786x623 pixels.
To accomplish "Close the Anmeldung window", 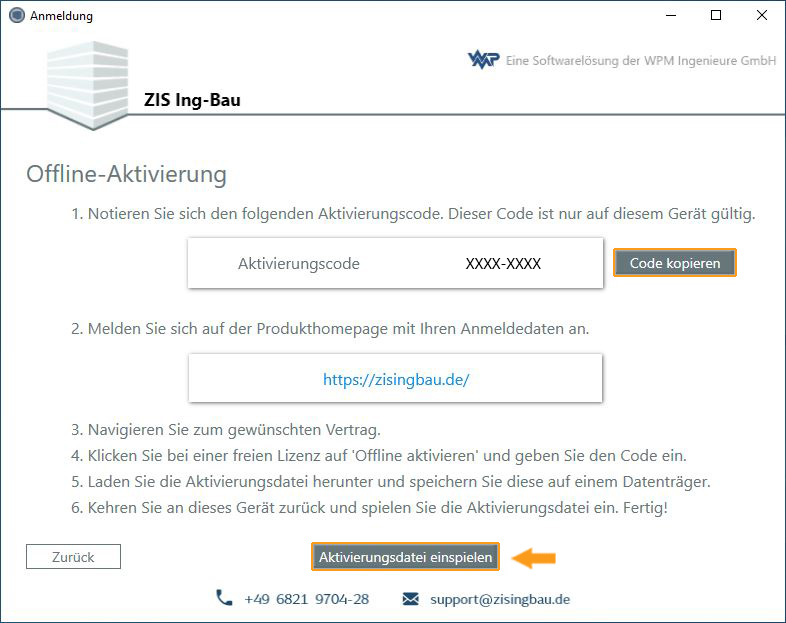I will (x=761, y=16).
